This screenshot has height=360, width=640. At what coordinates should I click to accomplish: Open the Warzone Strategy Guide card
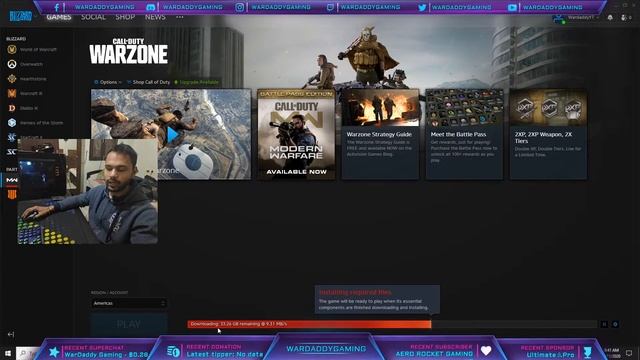tap(380, 134)
